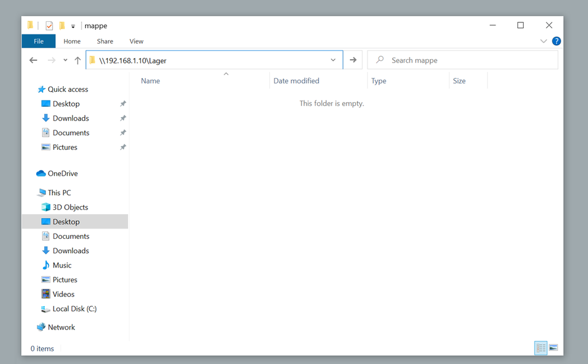Click New Folder icon in title bar
This screenshot has height=364, width=588.
pyautogui.click(x=61, y=26)
